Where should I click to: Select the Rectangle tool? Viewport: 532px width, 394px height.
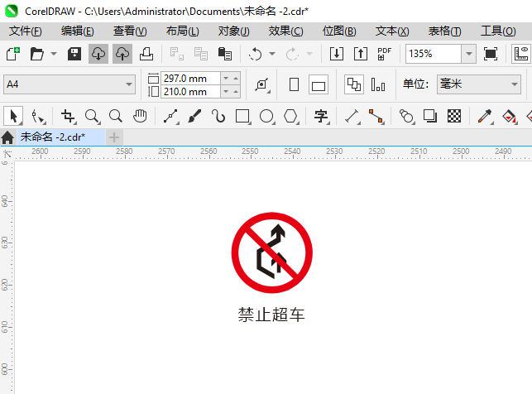coord(242,117)
